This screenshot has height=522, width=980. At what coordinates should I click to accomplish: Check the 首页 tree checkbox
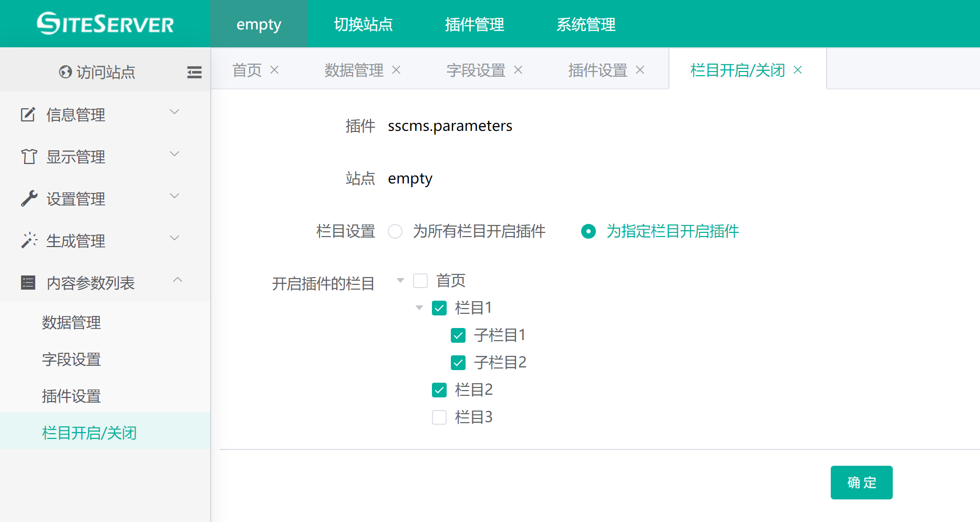tap(420, 281)
